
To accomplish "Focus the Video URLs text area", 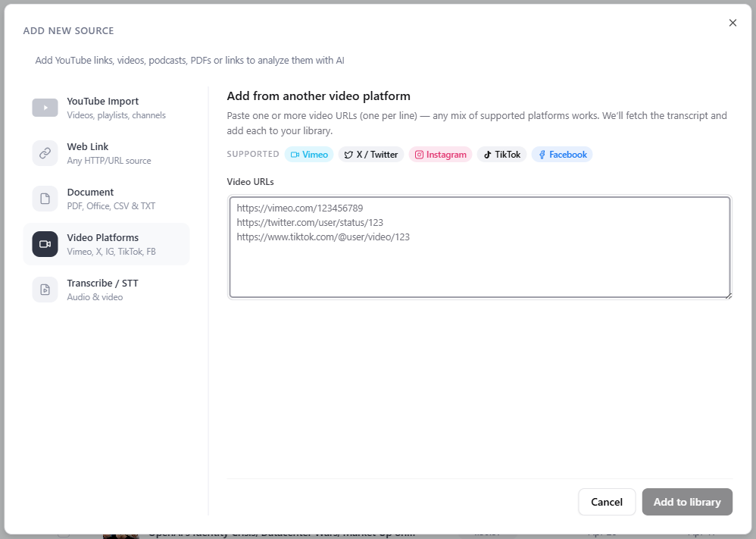I will (x=480, y=247).
